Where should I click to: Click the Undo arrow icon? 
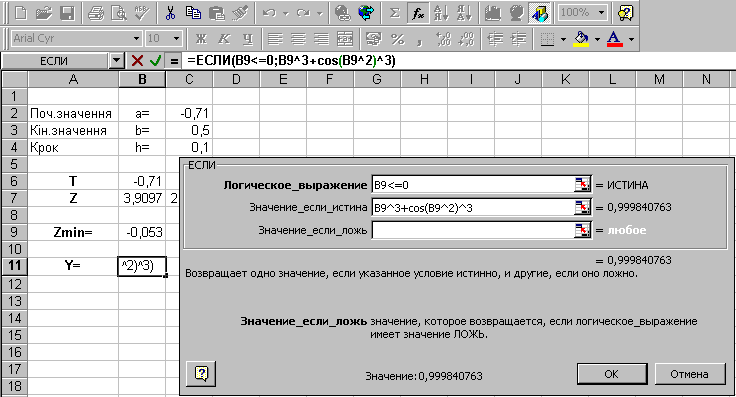(x=269, y=13)
